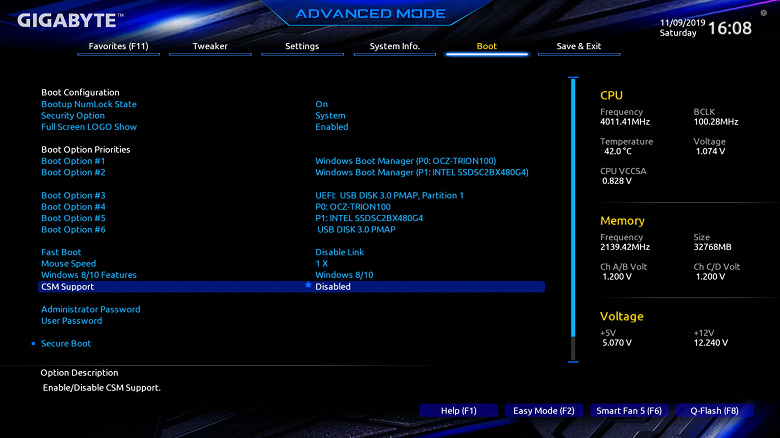Open Boot Option #5 value P1: INTEL SSDSC2BX480G4
This screenshot has height=438, width=780.
coord(369,218)
